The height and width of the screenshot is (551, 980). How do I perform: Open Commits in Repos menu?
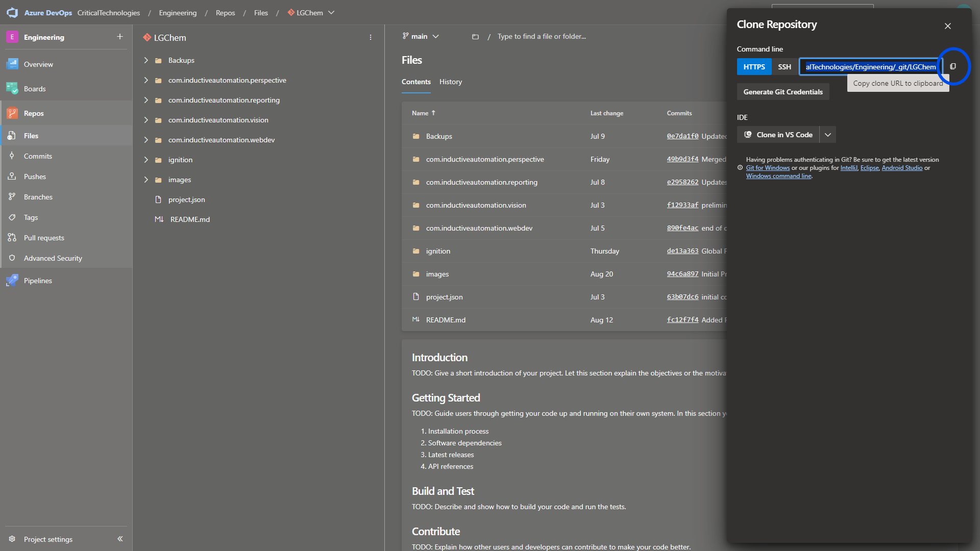click(x=38, y=156)
